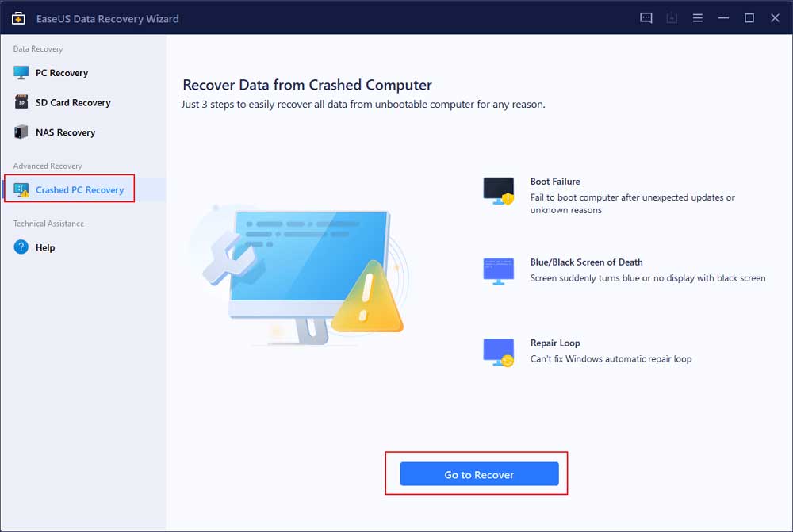Open Help in sidebar
Image resolution: width=793 pixels, height=532 pixels.
coord(83,247)
